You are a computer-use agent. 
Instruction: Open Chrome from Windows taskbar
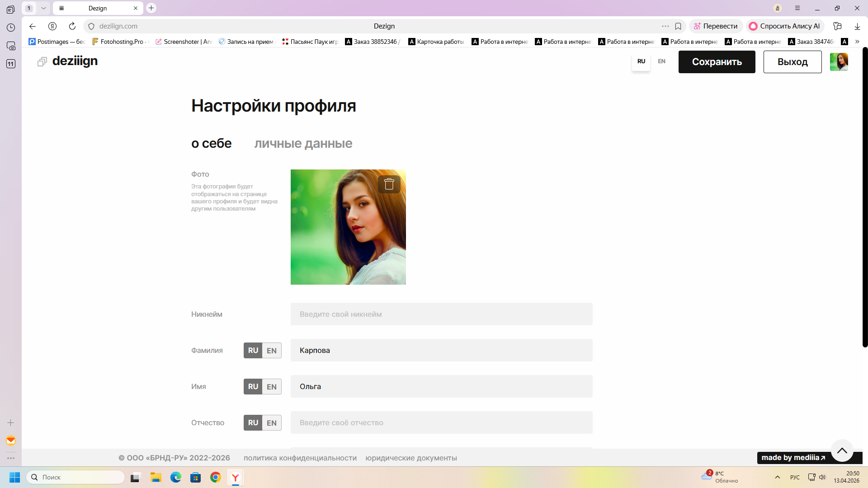(x=216, y=477)
